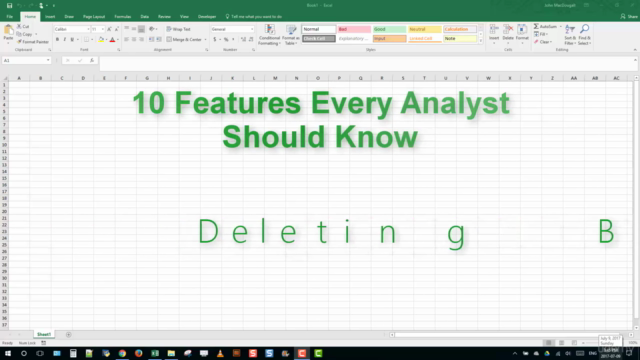
Task: Click the Tell me what you want search box
Action: pyautogui.click(x=253, y=17)
